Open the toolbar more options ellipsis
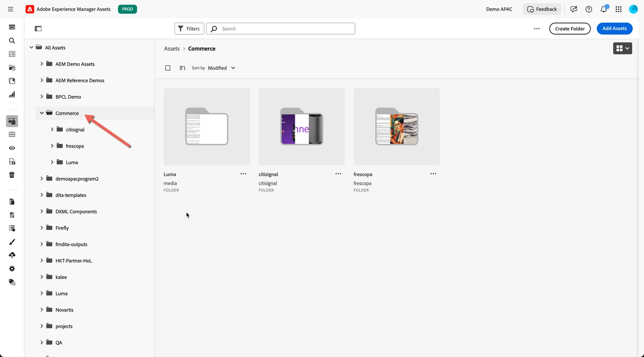 pos(537,29)
